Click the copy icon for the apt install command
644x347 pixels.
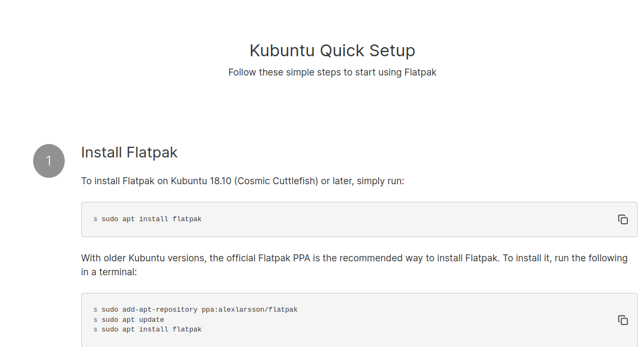click(623, 219)
